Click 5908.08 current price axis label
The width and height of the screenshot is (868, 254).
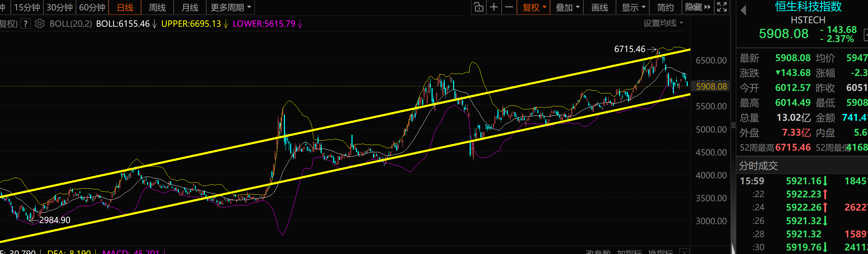coord(711,86)
